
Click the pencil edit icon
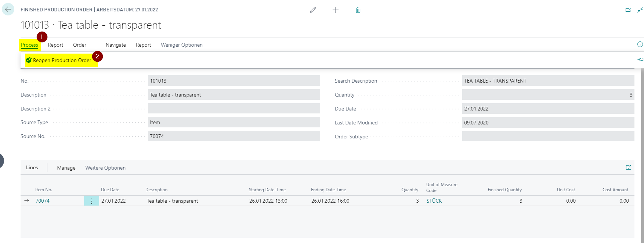pos(313,10)
